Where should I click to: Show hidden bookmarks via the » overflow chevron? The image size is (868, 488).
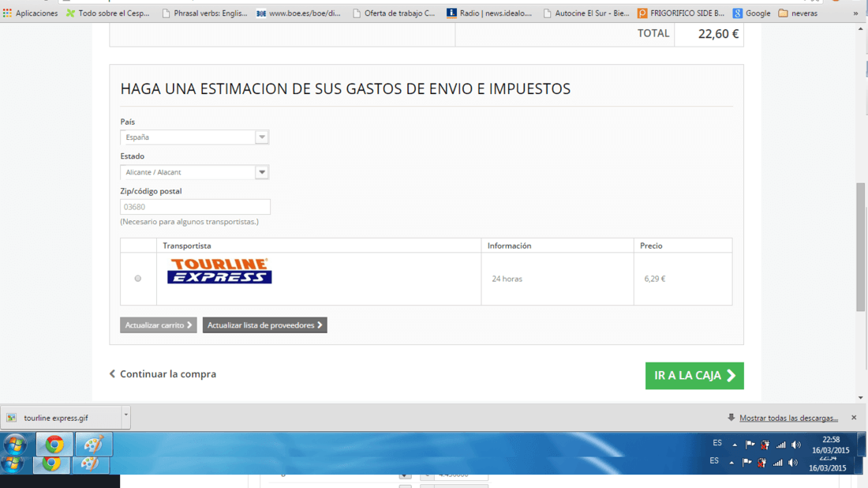click(x=855, y=13)
